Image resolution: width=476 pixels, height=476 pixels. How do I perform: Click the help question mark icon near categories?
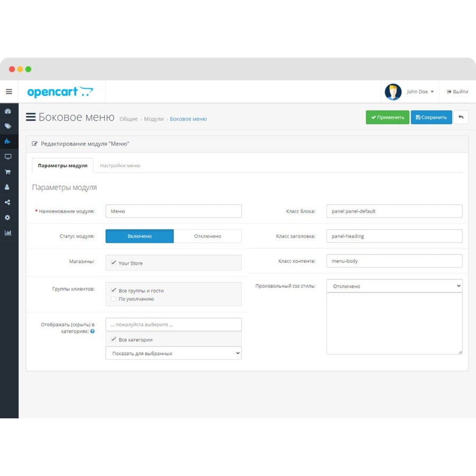tap(93, 331)
